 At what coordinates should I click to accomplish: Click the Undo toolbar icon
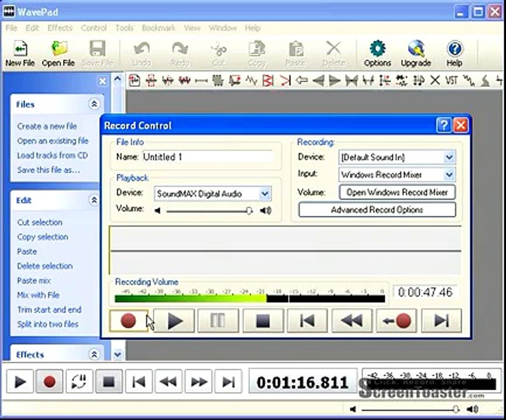tap(142, 53)
